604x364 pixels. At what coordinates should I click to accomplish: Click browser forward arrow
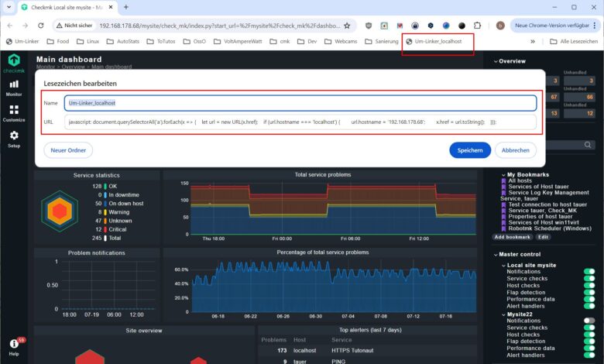25,26
